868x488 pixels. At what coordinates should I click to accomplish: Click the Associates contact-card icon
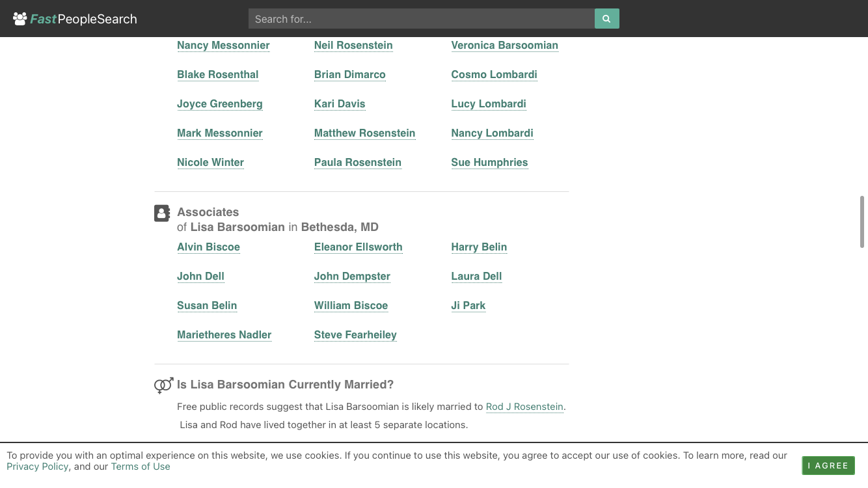162,213
